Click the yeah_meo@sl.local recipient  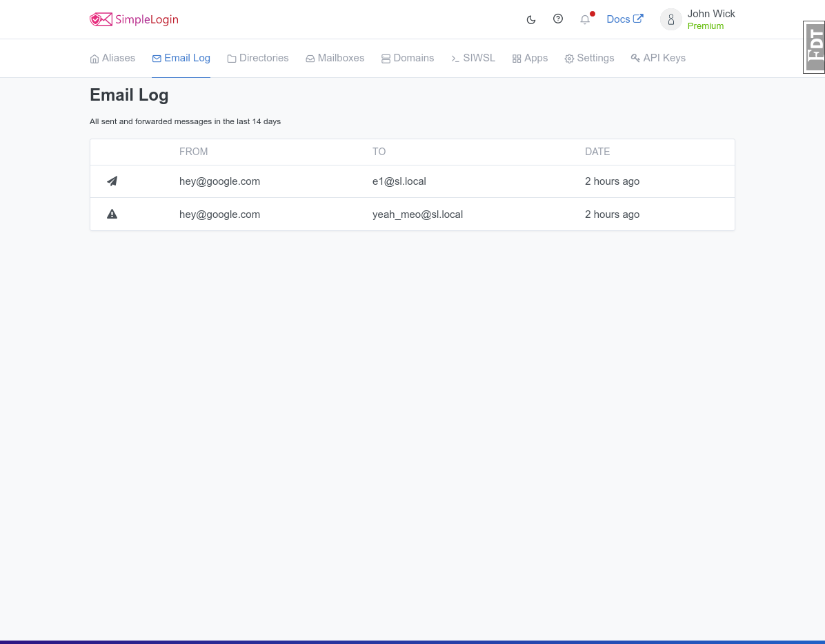pyautogui.click(x=418, y=214)
